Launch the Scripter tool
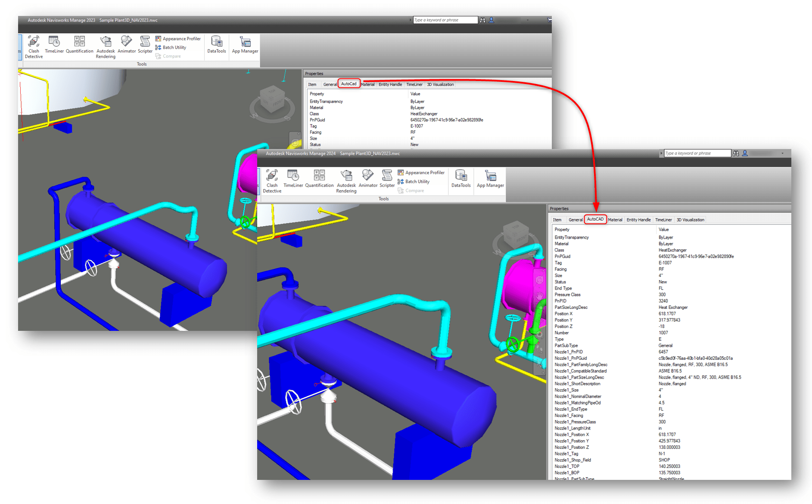 point(386,178)
